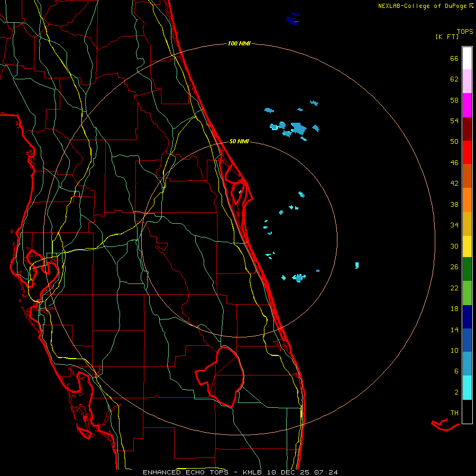The image size is (476, 476).
Task: Pick the cyan legend swatch
Action: pos(467,388)
